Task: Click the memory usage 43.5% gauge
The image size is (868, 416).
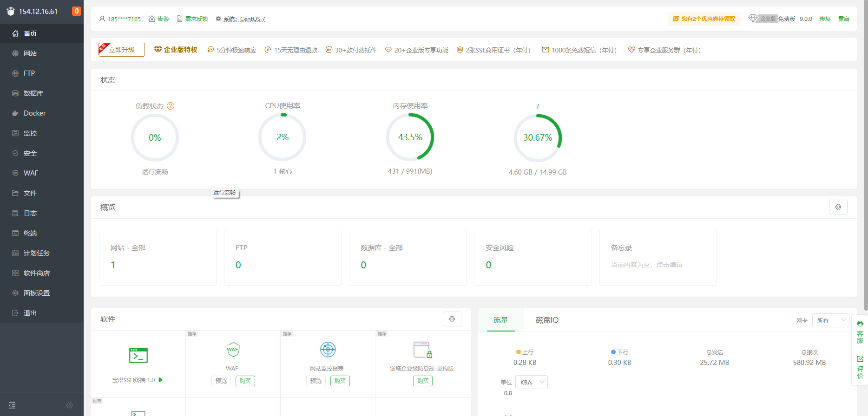Action: click(x=410, y=137)
